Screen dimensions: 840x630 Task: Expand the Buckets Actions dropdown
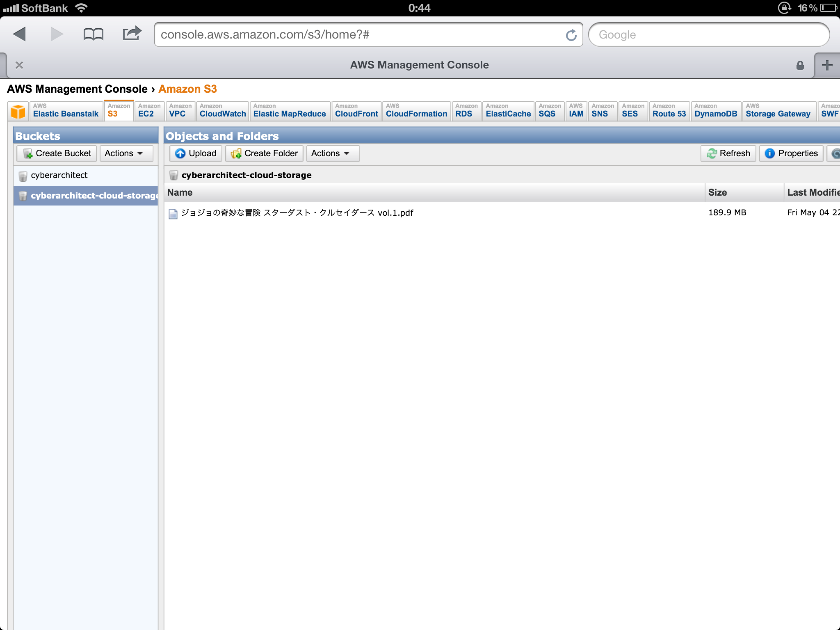point(126,153)
